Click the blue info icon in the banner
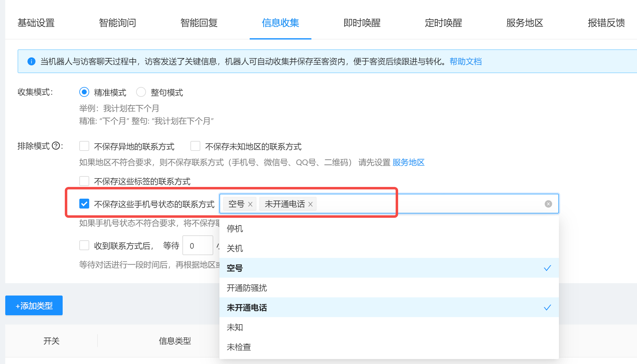The height and width of the screenshot is (364, 637). pyautogui.click(x=31, y=61)
